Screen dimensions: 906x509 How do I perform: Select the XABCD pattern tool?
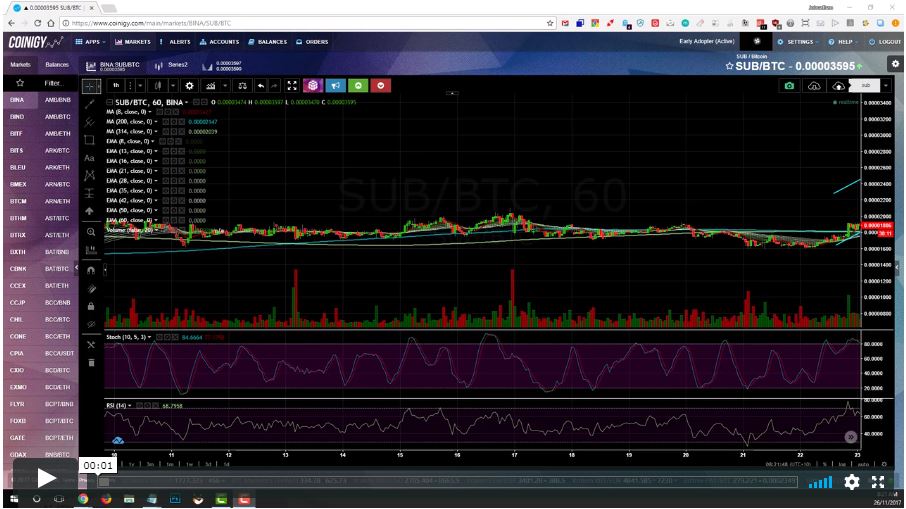point(90,175)
